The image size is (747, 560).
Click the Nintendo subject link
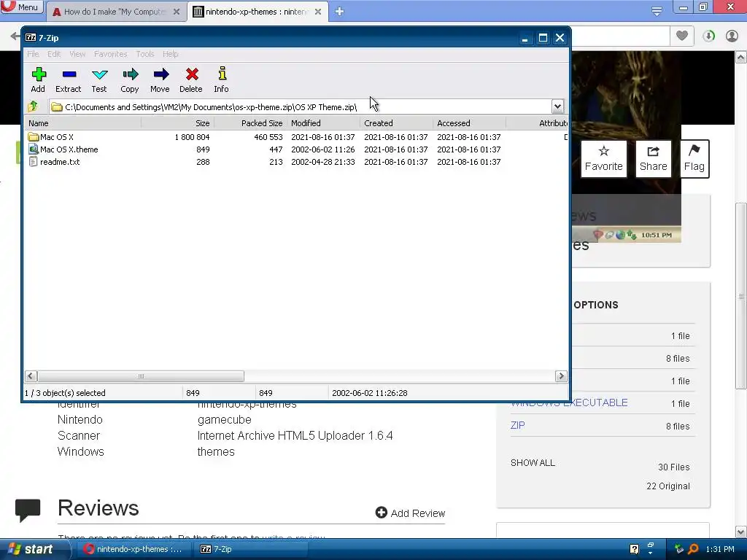tap(80, 419)
